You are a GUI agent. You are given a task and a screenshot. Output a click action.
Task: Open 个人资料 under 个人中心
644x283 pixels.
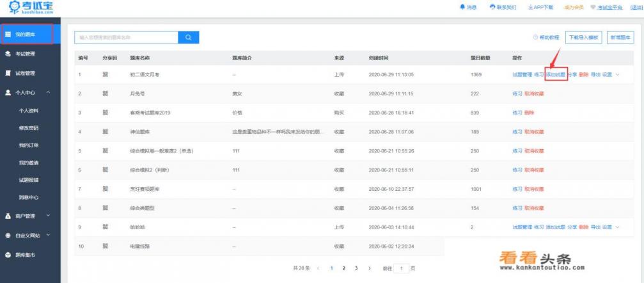(29, 111)
